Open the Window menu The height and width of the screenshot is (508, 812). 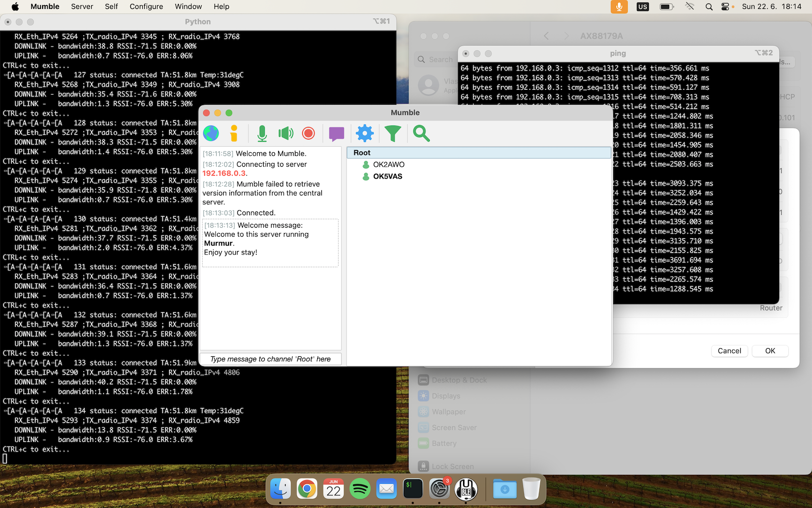pyautogui.click(x=188, y=6)
